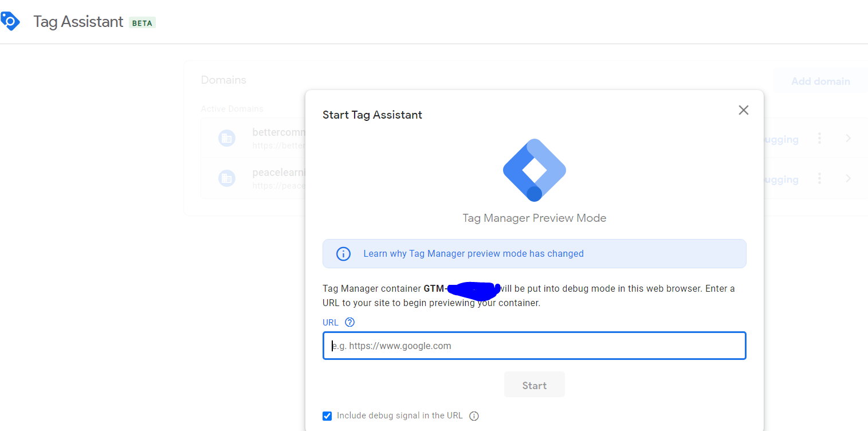Click the Domains heading
Screen dimensions: 868x431
(x=223, y=80)
